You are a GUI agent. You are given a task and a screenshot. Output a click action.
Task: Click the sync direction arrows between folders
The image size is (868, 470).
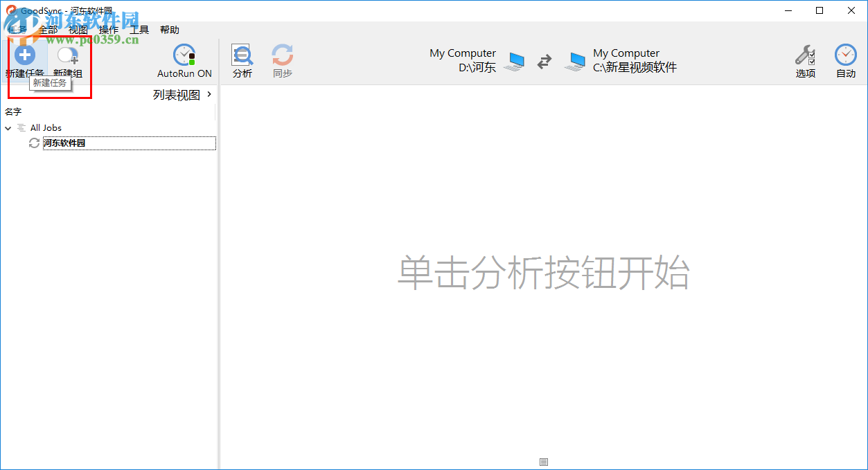[x=544, y=62]
